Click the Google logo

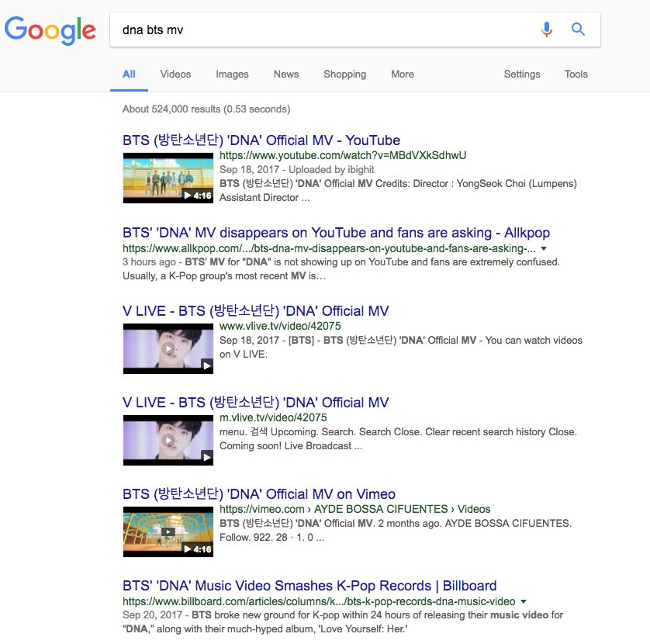pos(50,30)
